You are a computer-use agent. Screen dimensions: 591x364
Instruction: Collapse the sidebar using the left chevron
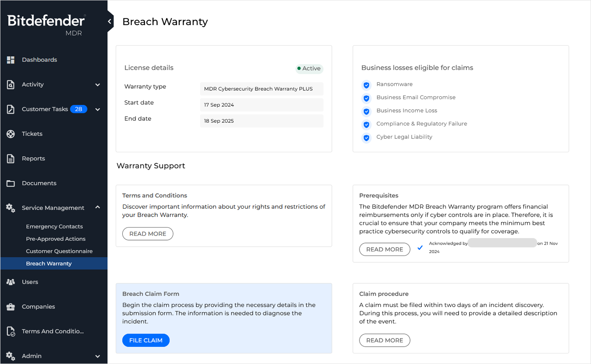[108, 21]
